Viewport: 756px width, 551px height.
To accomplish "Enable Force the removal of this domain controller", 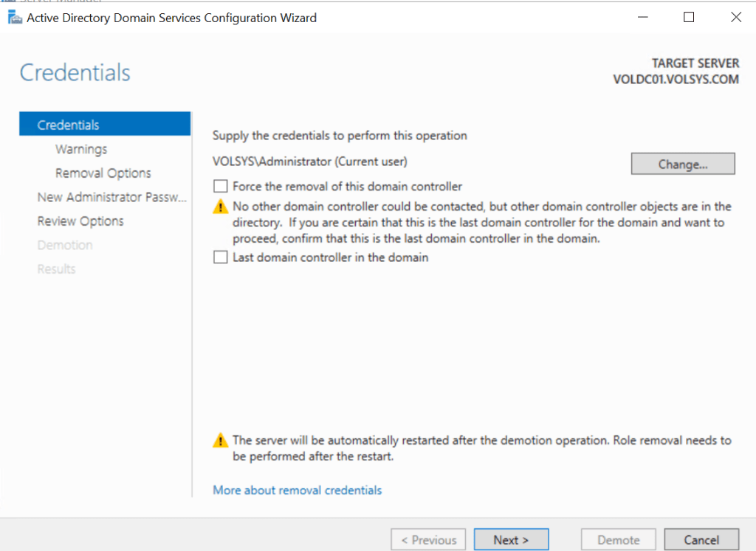I will pyautogui.click(x=220, y=187).
